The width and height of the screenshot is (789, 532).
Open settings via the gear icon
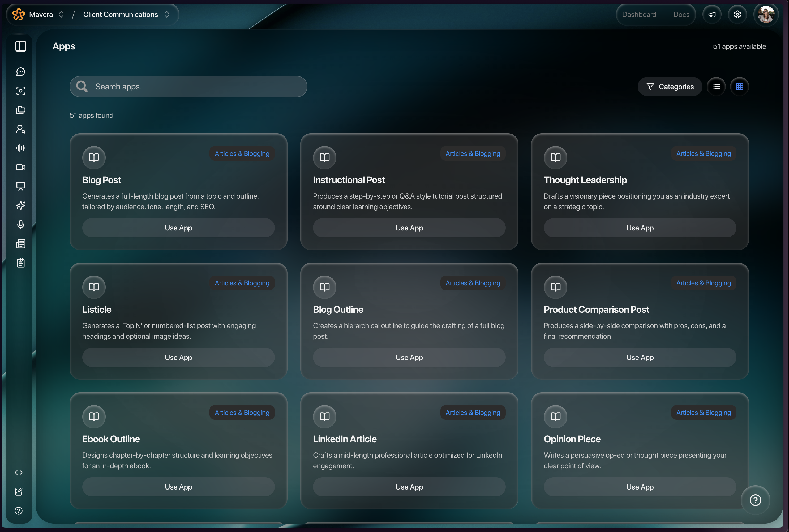[737, 14]
